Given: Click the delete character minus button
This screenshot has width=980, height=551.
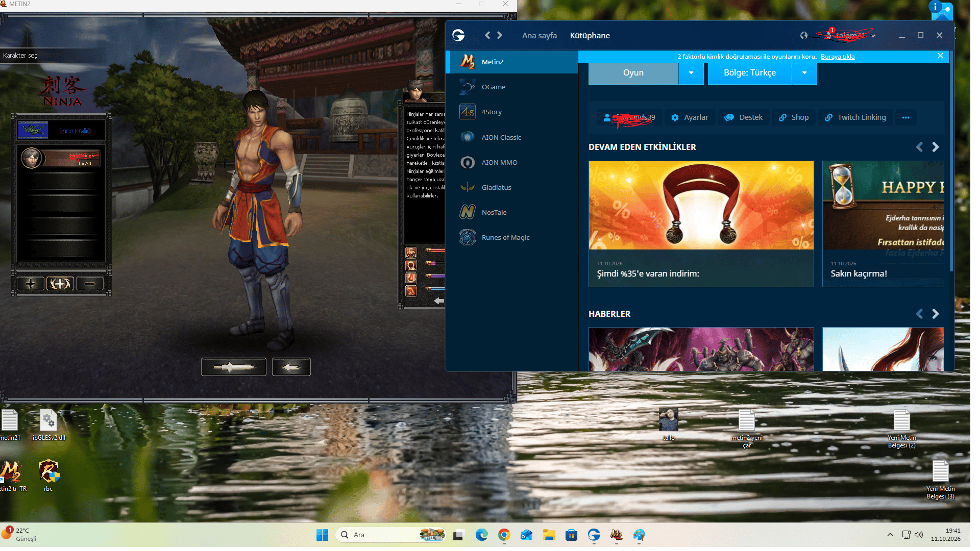Looking at the screenshot, I should tap(90, 284).
